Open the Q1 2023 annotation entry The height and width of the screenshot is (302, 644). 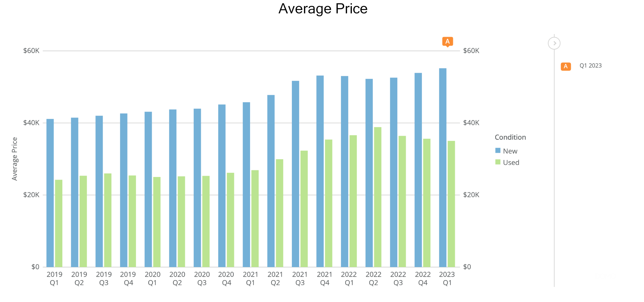pyautogui.click(x=591, y=66)
